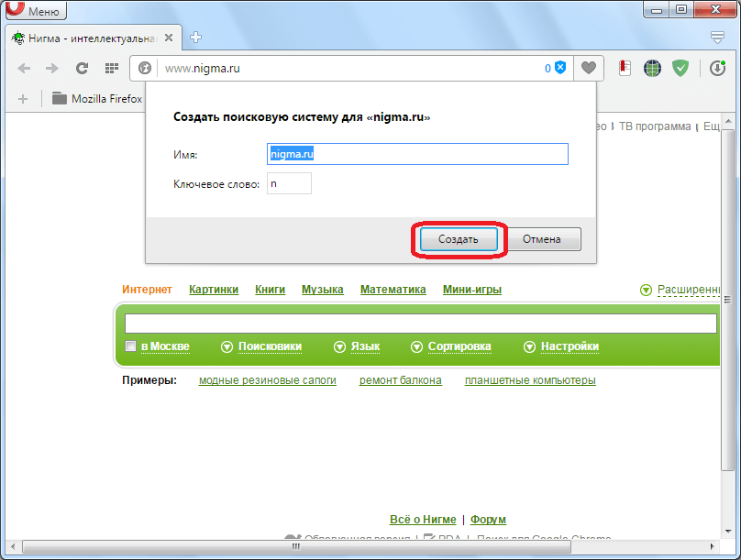This screenshot has width=741, height=560.
Task: Expand the Поисковики dropdown
Action: (x=261, y=346)
